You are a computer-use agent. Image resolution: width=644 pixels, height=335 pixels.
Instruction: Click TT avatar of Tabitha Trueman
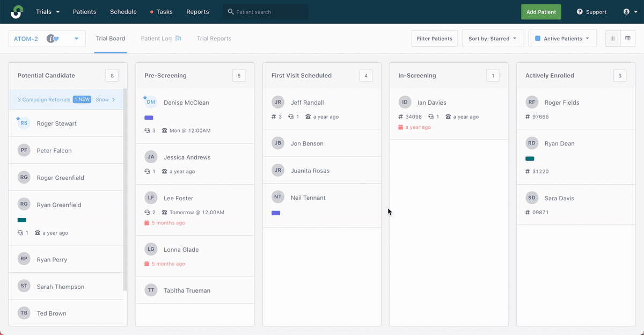pos(151,290)
